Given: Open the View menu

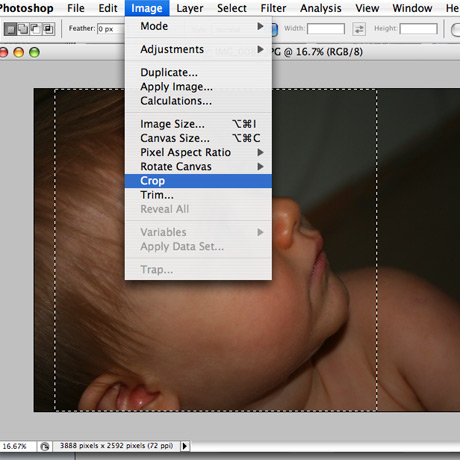Looking at the screenshot, I should point(367,8).
